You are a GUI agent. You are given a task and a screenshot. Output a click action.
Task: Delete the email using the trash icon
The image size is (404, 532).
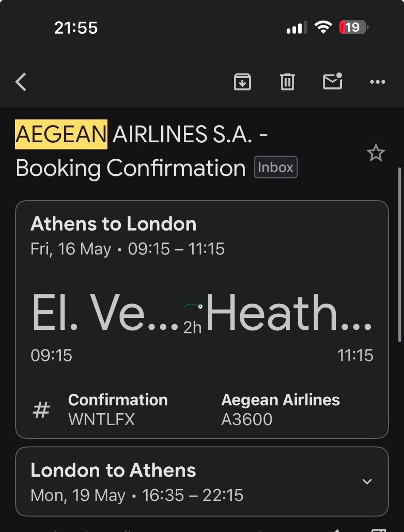pyautogui.click(x=287, y=82)
